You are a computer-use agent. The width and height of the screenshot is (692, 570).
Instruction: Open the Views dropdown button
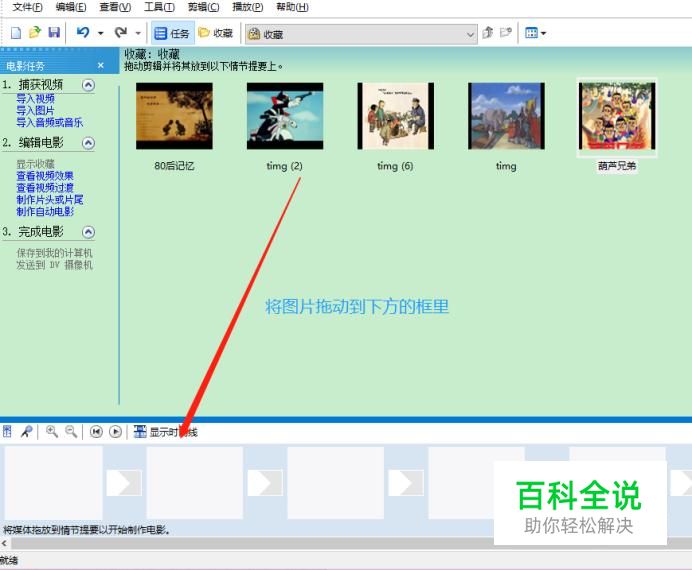[x=535, y=33]
